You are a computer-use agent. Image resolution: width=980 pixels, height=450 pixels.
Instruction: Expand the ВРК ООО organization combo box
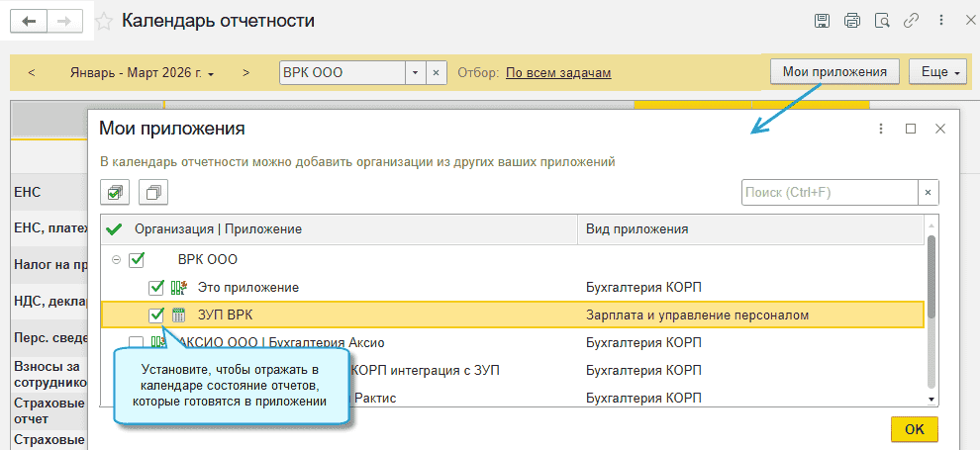point(415,72)
